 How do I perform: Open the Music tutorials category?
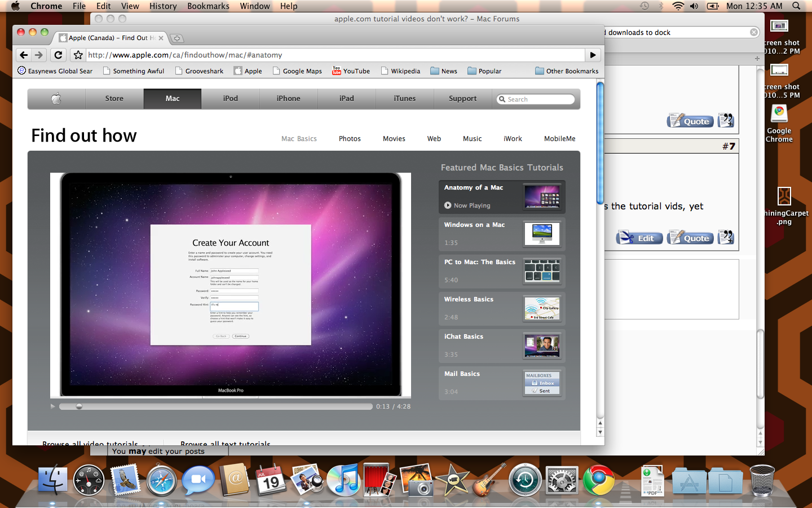click(x=472, y=138)
